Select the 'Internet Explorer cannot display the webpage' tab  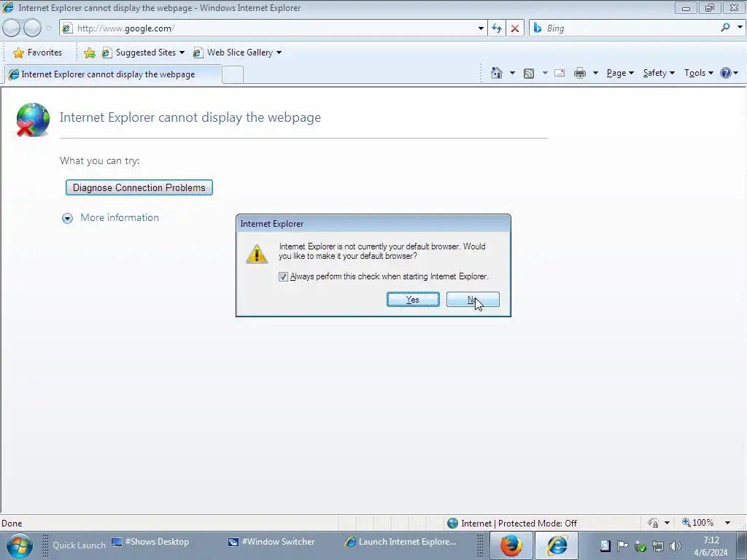point(113,74)
